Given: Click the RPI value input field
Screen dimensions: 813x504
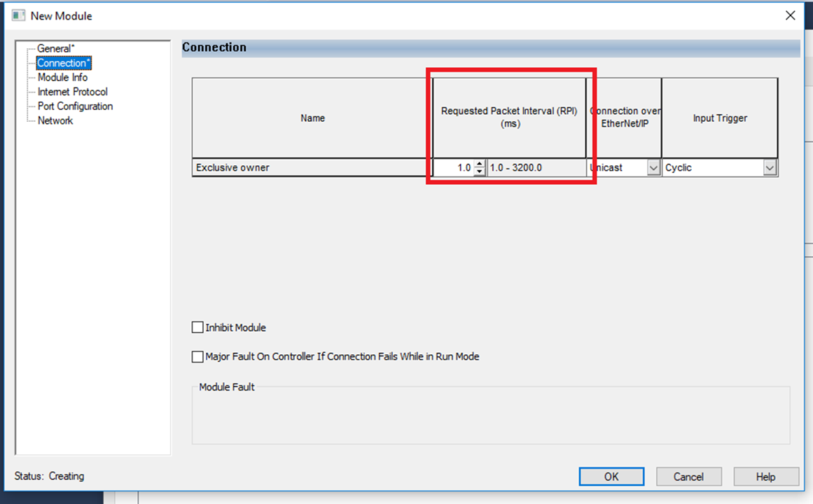Looking at the screenshot, I should click(x=454, y=168).
